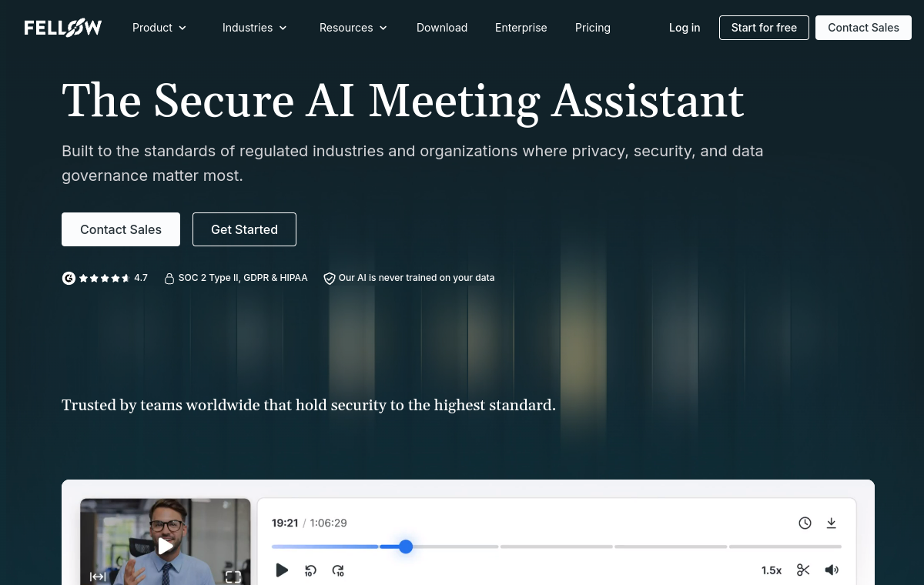Click SOC 2 Type II, GDPR & HIPAA text
924x585 pixels.
243,278
